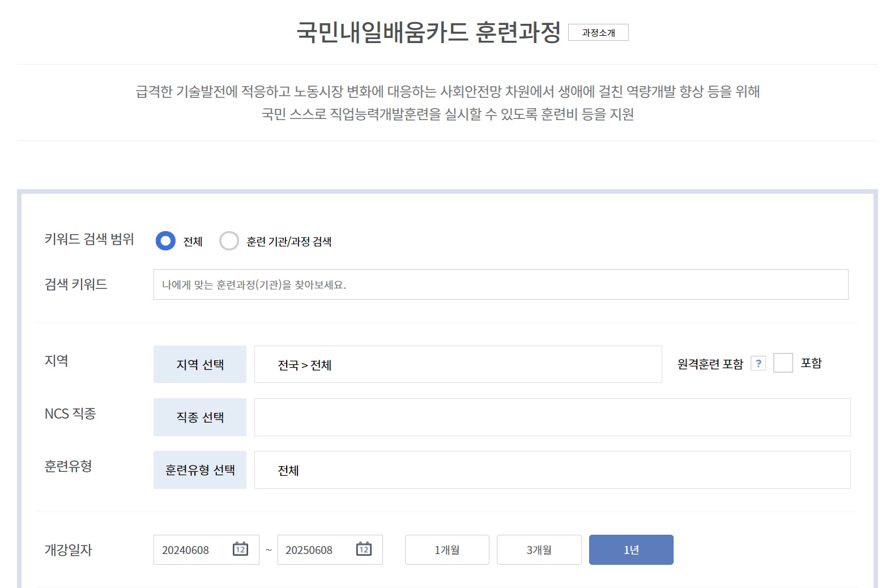
Task: Click the 훈련유형 선택 button
Action: (200, 470)
